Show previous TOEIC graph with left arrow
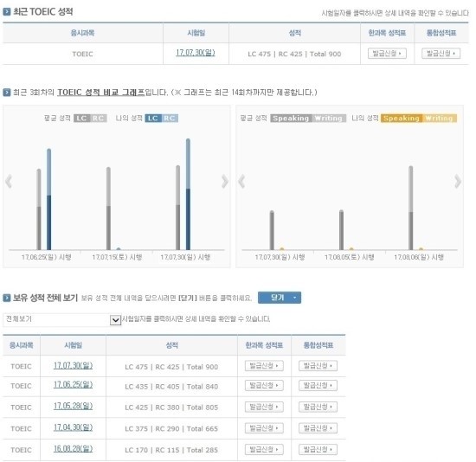This screenshot has height=462, width=476. (x=9, y=181)
